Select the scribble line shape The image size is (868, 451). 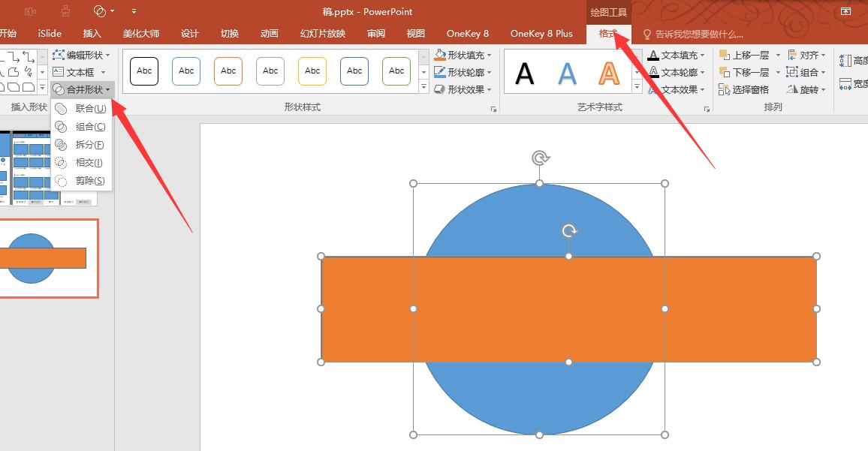point(29,72)
